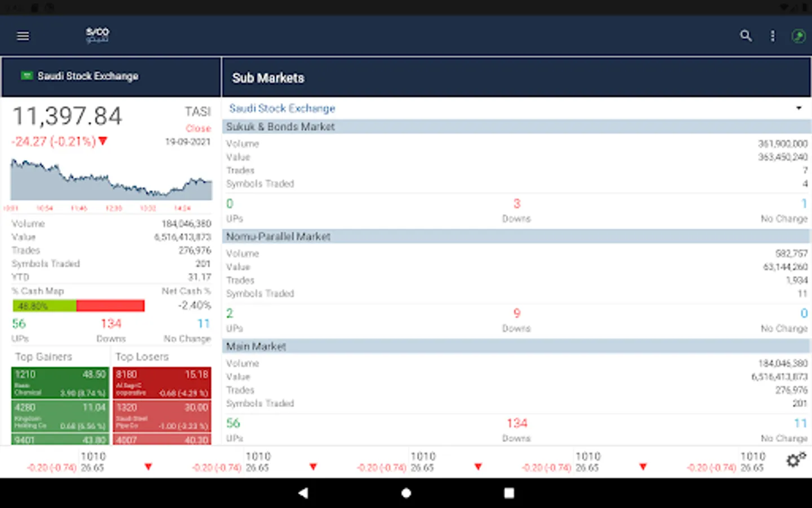Tap Android recent apps button

click(509, 493)
